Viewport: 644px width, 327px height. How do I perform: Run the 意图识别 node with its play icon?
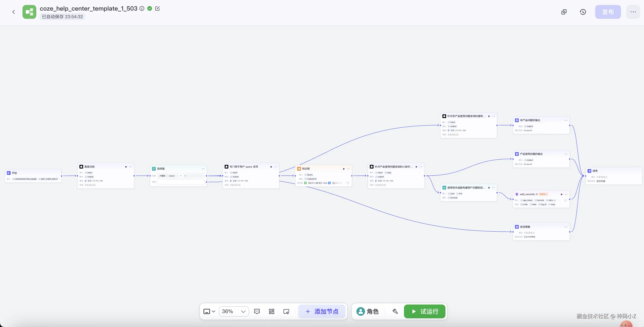click(x=126, y=167)
